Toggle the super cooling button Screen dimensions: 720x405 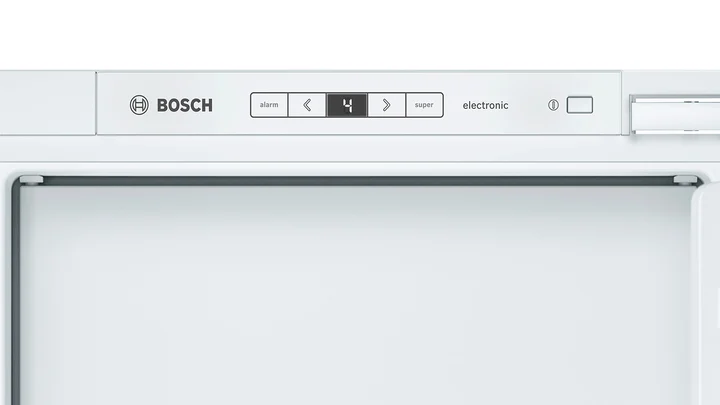coord(424,105)
